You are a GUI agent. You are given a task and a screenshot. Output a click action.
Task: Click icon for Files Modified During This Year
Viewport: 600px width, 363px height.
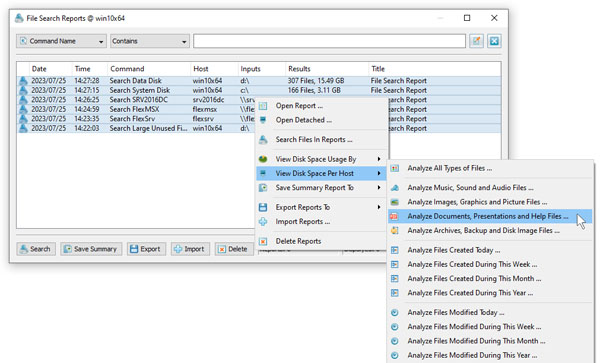click(395, 355)
